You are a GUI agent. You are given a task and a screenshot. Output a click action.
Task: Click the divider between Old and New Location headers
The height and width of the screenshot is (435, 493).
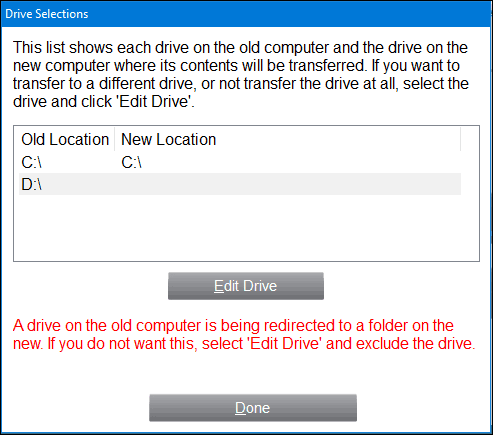click(x=115, y=139)
